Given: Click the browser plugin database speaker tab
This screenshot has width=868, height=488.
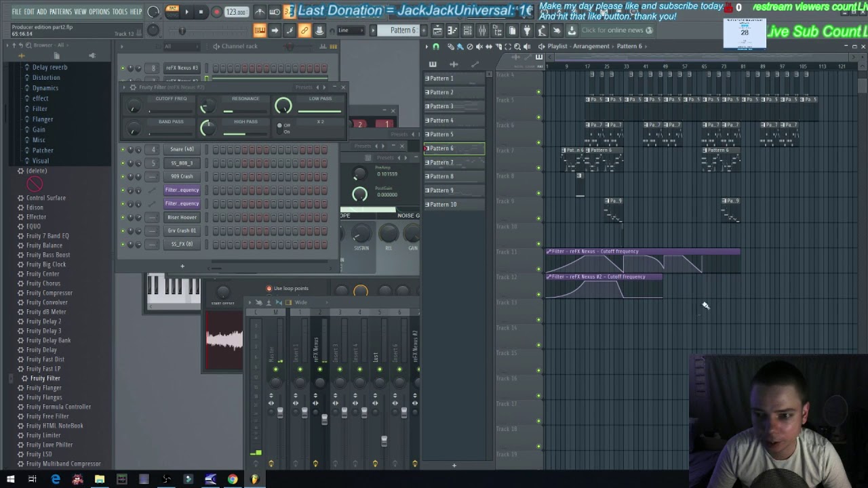Looking at the screenshot, I should point(92,56).
